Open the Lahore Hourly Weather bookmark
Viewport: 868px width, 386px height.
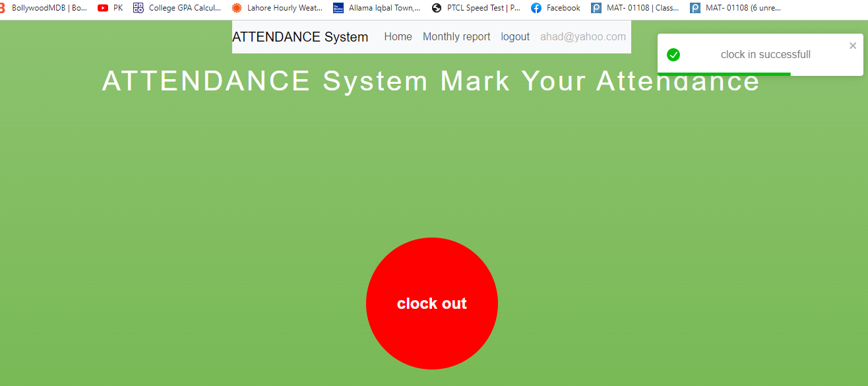click(277, 8)
